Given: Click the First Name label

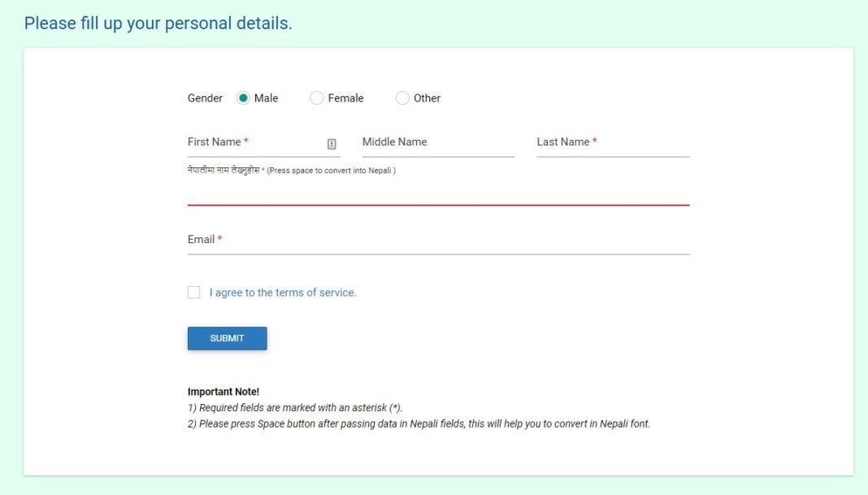Looking at the screenshot, I should point(213,141).
